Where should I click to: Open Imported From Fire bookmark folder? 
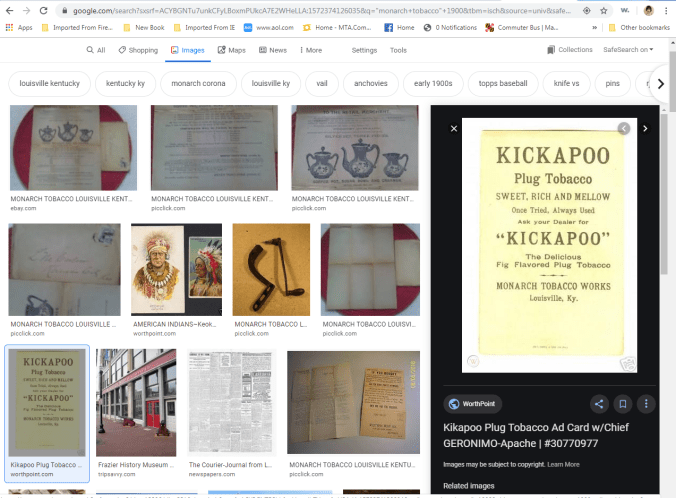point(77,28)
